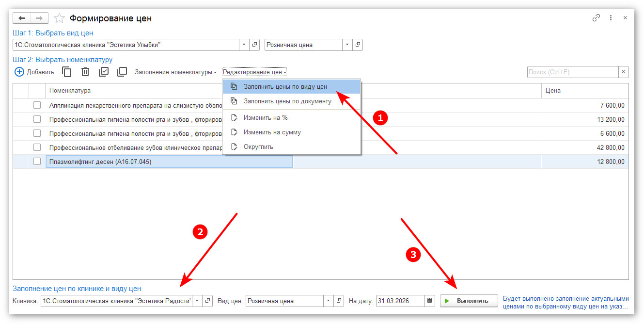
Task: Expand the Розничная цена dropdown in Step 1
Action: pyautogui.click(x=347, y=45)
